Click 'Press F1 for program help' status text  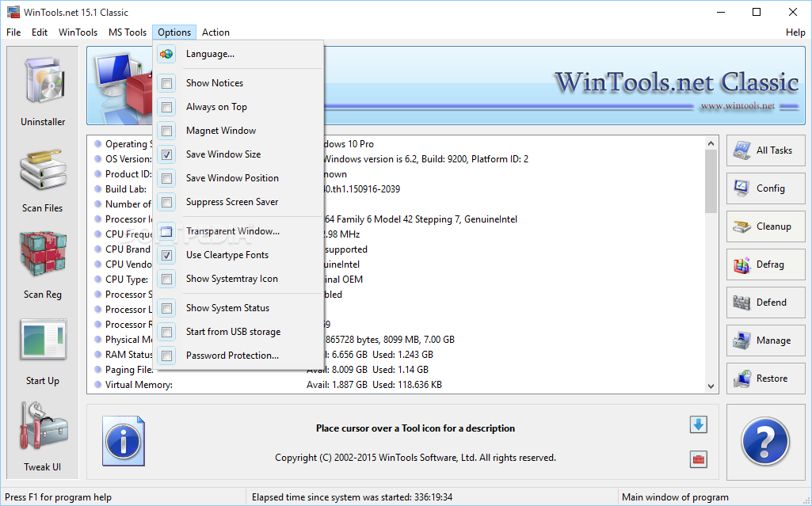(58, 497)
